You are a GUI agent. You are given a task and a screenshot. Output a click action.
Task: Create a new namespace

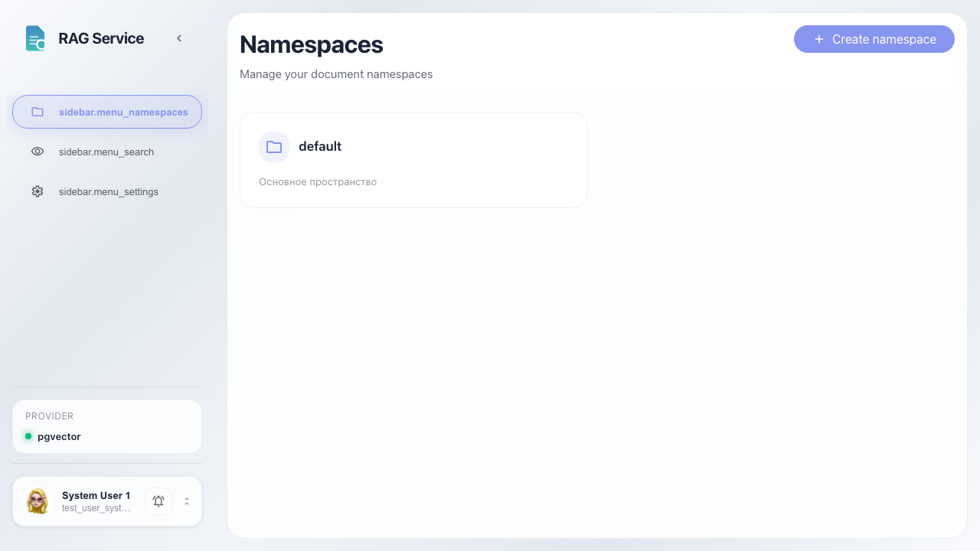(x=874, y=39)
